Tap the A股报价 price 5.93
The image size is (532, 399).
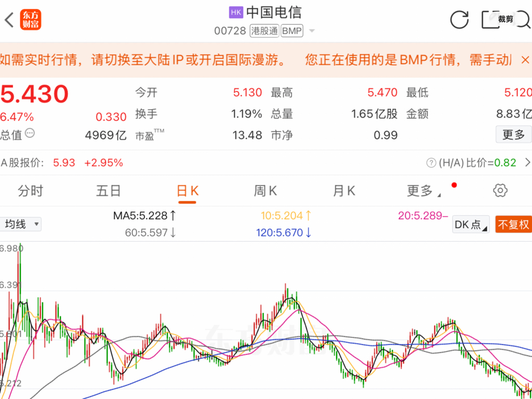coord(64,163)
